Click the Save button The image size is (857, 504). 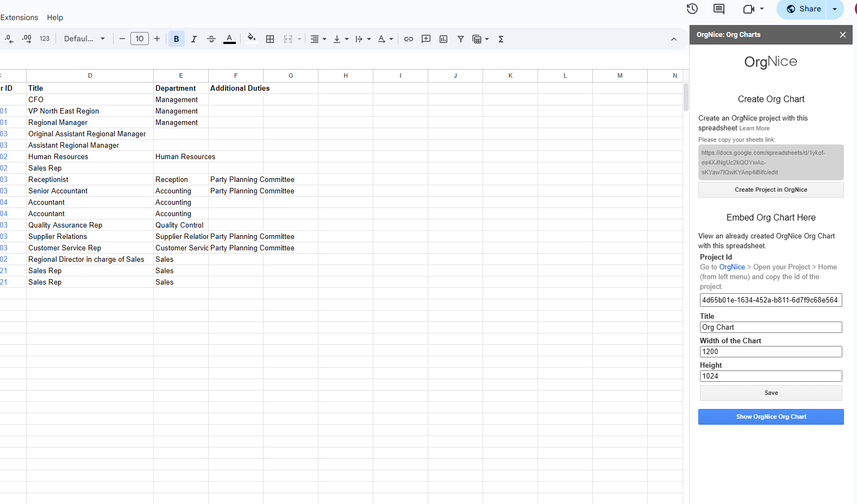click(771, 393)
